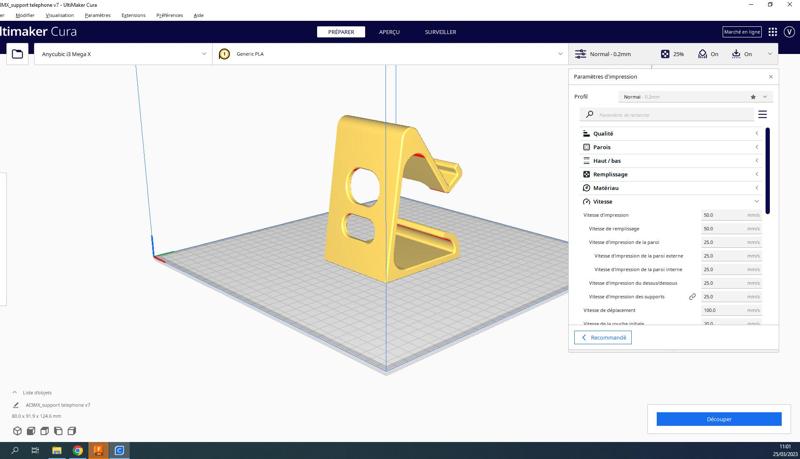This screenshot has height=459, width=800.
Task: Click the model name in the object list
Action: (x=58, y=405)
